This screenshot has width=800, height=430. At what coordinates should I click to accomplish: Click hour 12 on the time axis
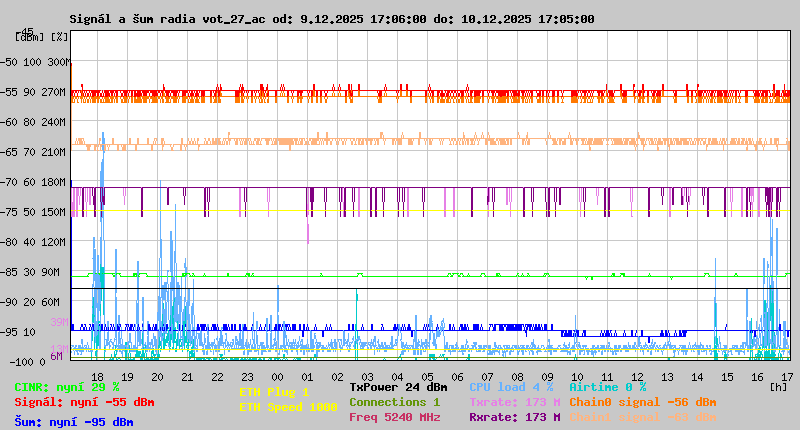[x=638, y=376]
